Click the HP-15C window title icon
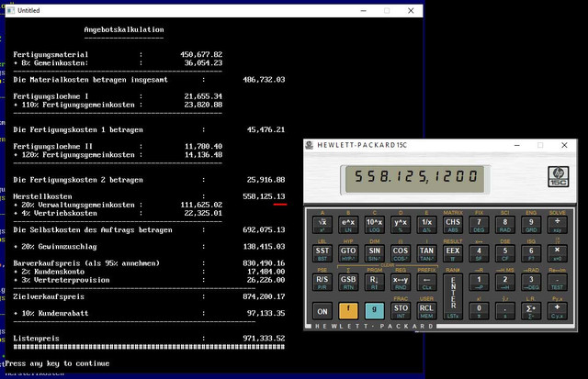 (x=310, y=145)
